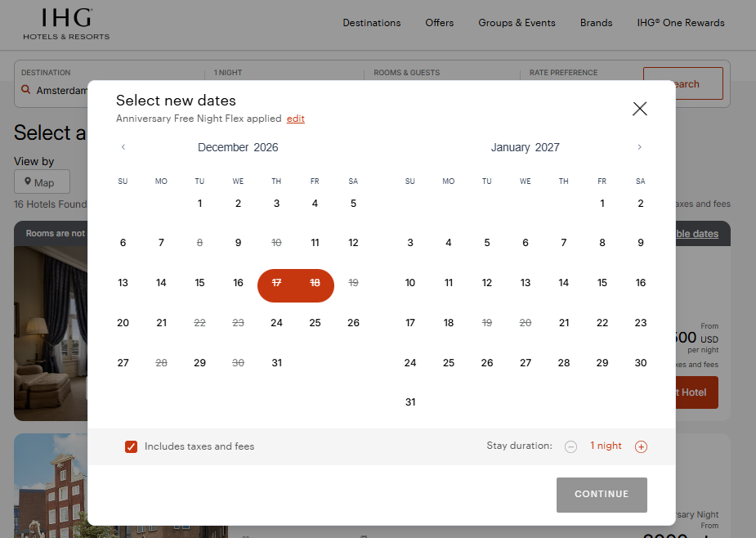The height and width of the screenshot is (538, 756).
Task: Select January 16, 2027
Action: click(640, 283)
